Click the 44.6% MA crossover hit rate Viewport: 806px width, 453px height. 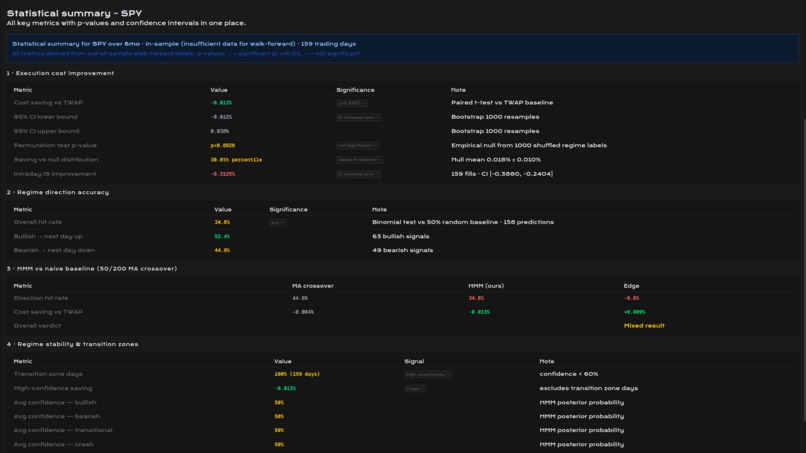300,298
